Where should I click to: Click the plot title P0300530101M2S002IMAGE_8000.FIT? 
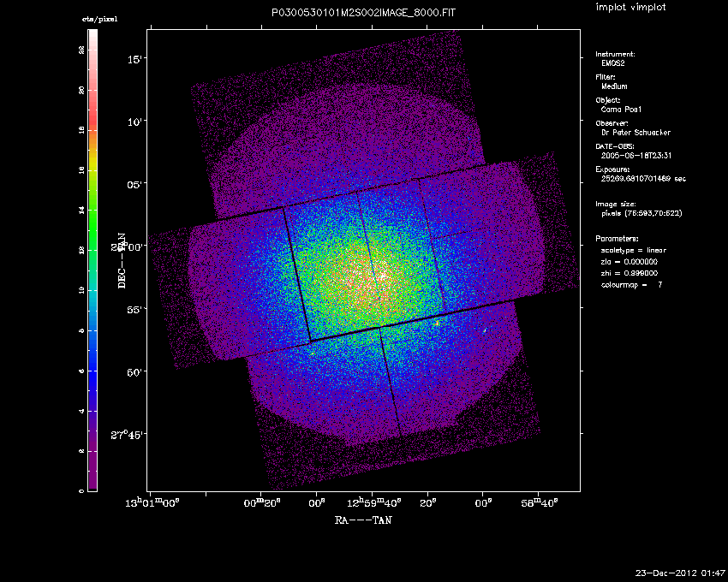click(363, 13)
